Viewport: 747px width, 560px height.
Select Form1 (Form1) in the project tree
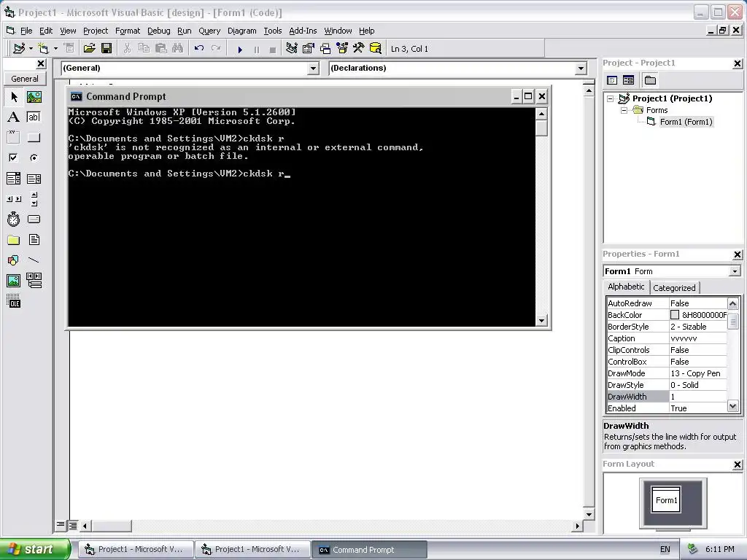pyautogui.click(x=686, y=122)
